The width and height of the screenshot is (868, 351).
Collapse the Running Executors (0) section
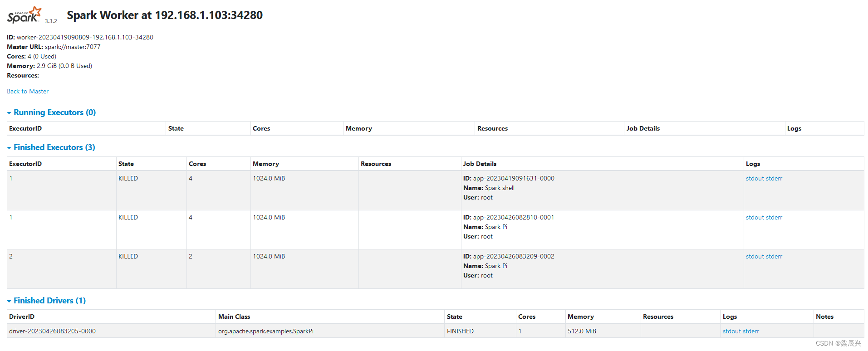tap(51, 112)
